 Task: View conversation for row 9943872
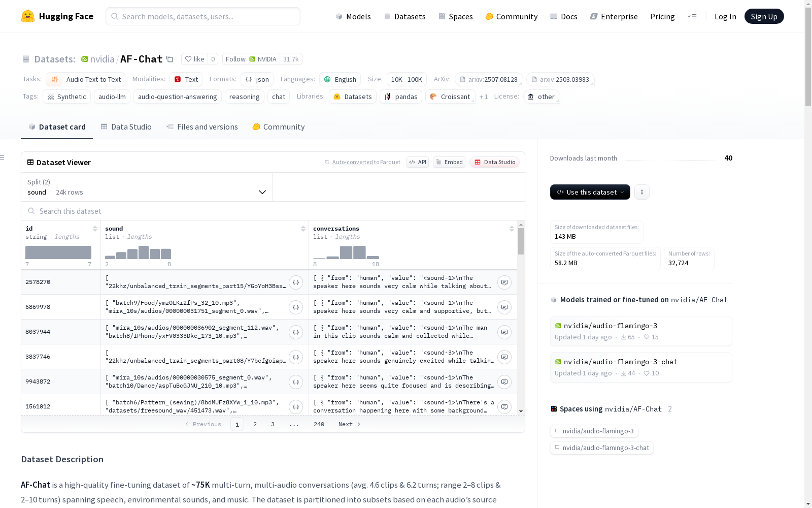click(504, 382)
